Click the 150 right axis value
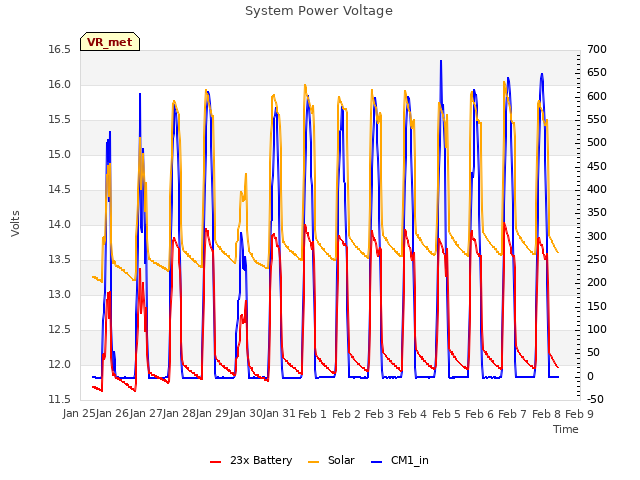 click(597, 307)
